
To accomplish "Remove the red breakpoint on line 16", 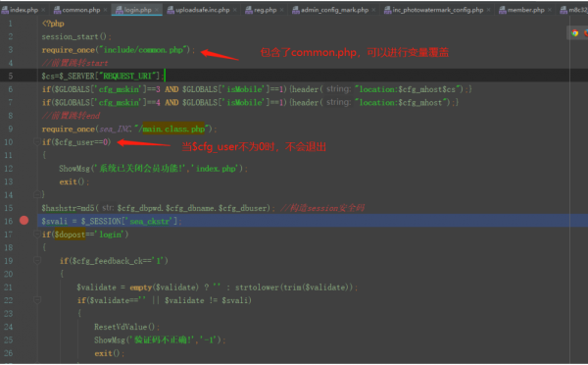I will tap(24, 221).
